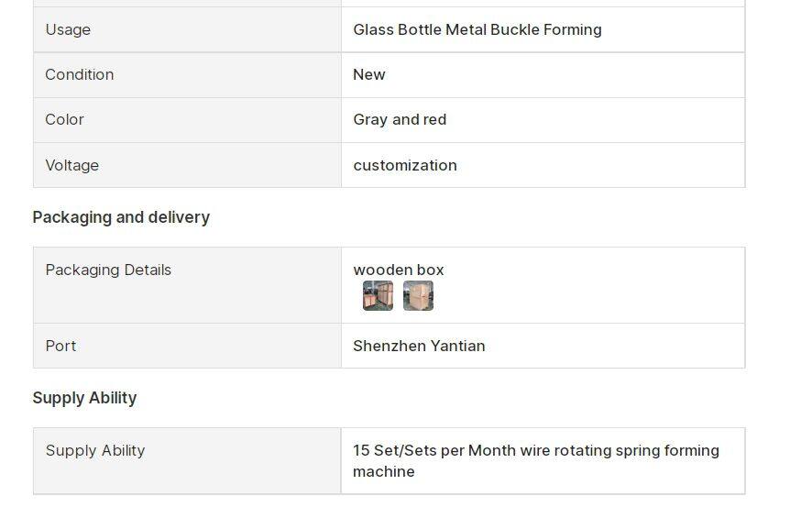Image resolution: width=812 pixels, height=507 pixels.
Task: Open the second wooden box packaging thumbnail
Action: 418,296
